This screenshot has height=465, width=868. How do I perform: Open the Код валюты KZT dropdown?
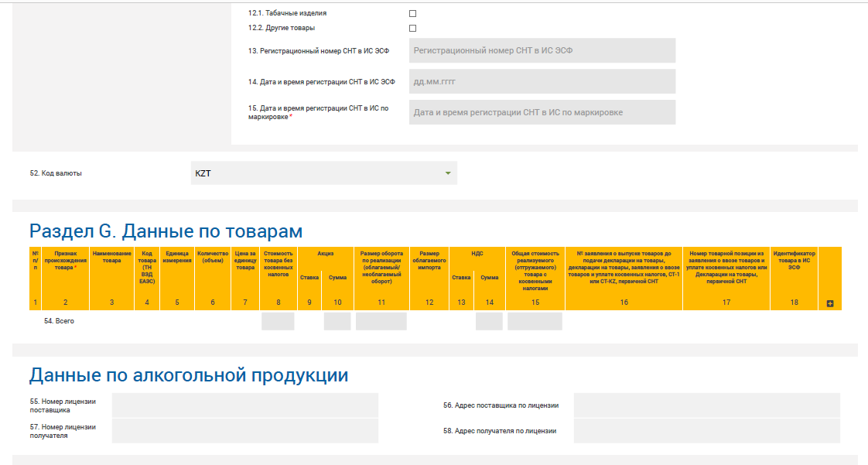point(323,173)
